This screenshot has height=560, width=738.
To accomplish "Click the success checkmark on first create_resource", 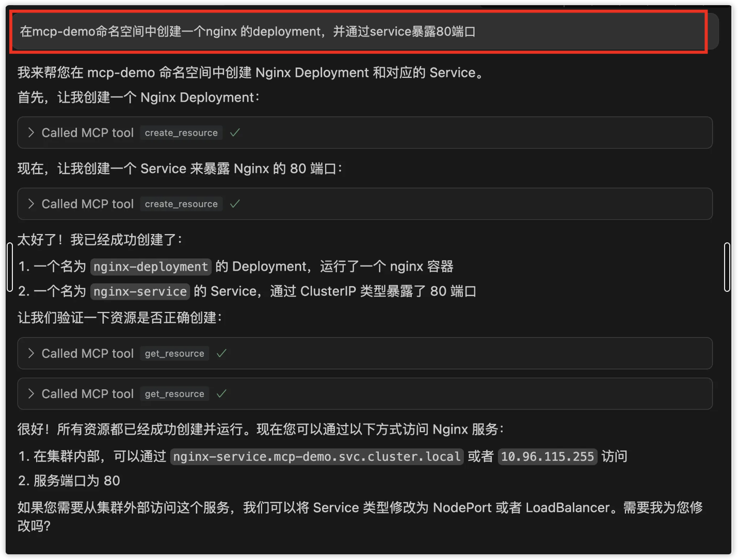I will pyautogui.click(x=235, y=133).
